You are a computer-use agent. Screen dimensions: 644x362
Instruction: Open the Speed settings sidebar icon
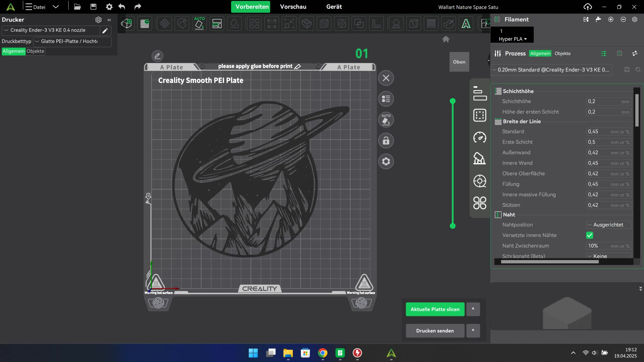click(x=479, y=137)
